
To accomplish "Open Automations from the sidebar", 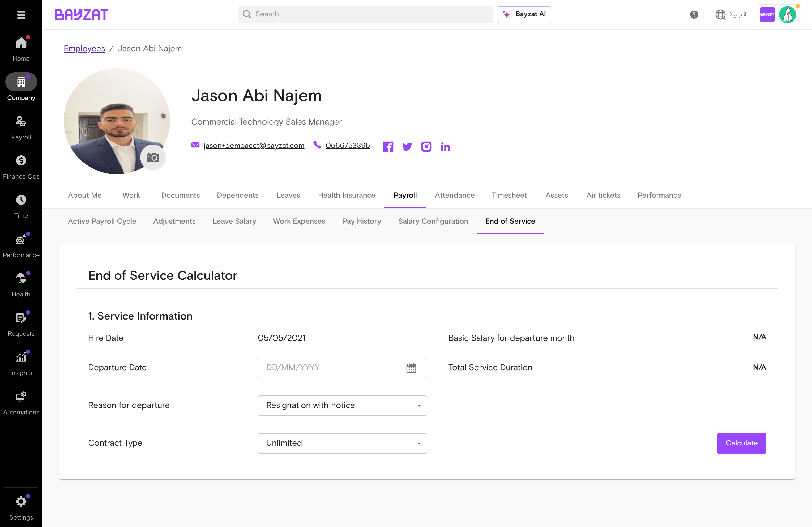I will 21,403.
